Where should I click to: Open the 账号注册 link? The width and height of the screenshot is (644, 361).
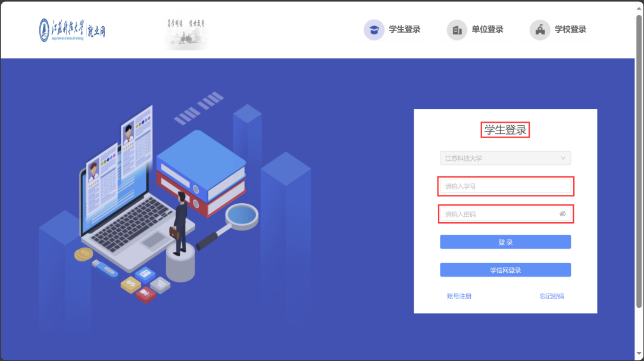click(x=459, y=296)
